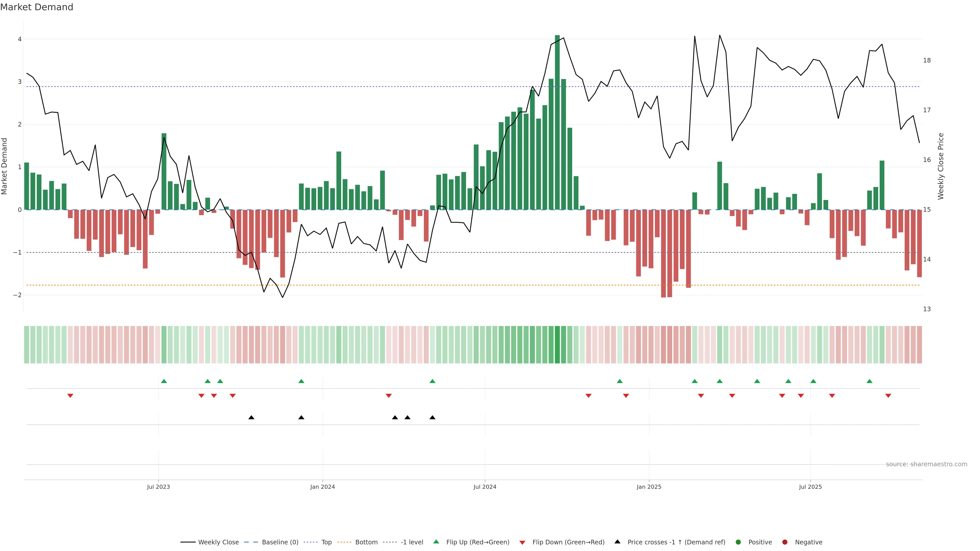
Task: Click the Jan 2024 x-axis label
Action: (x=322, y=487)
